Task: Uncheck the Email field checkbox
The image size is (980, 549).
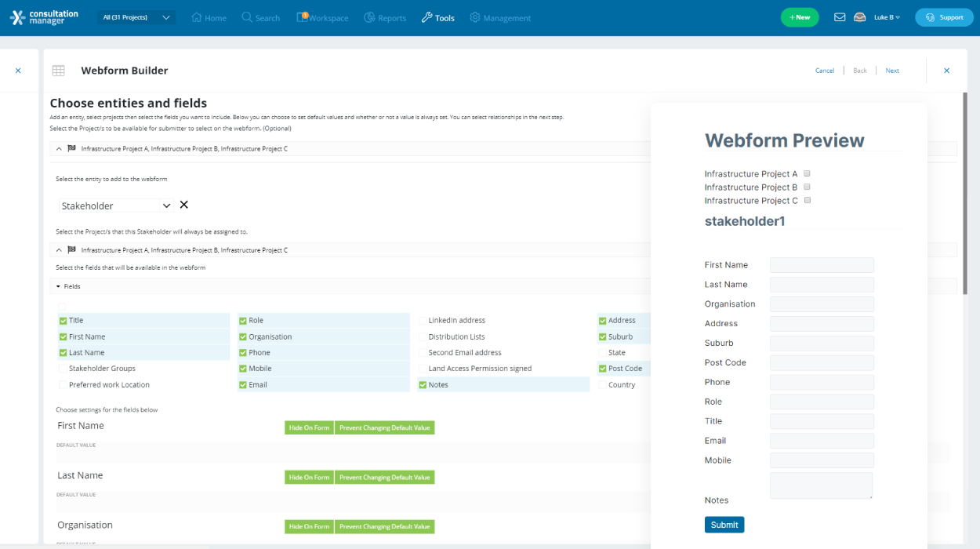Action: click(x=243, y=385)
